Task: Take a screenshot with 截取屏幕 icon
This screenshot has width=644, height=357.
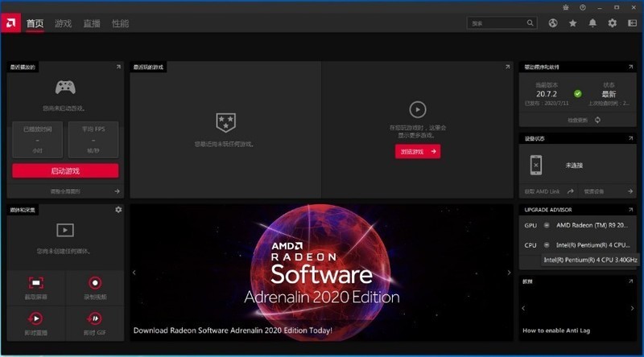Action: pyautogui.click(x=36, y=283)
